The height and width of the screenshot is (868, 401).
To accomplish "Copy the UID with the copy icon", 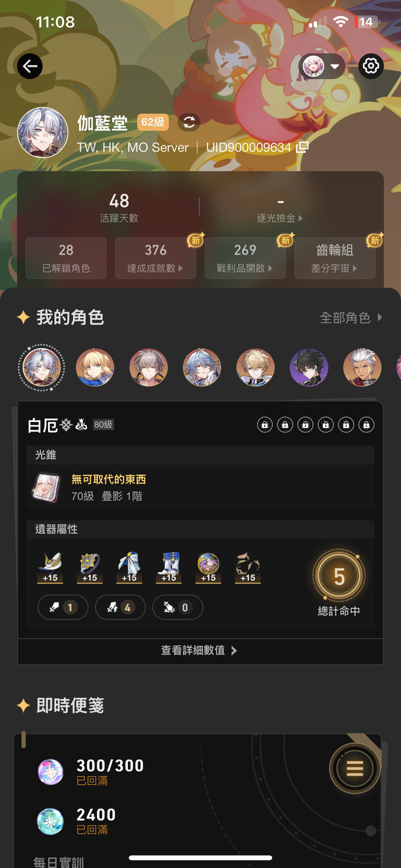I will coord(303,147).
